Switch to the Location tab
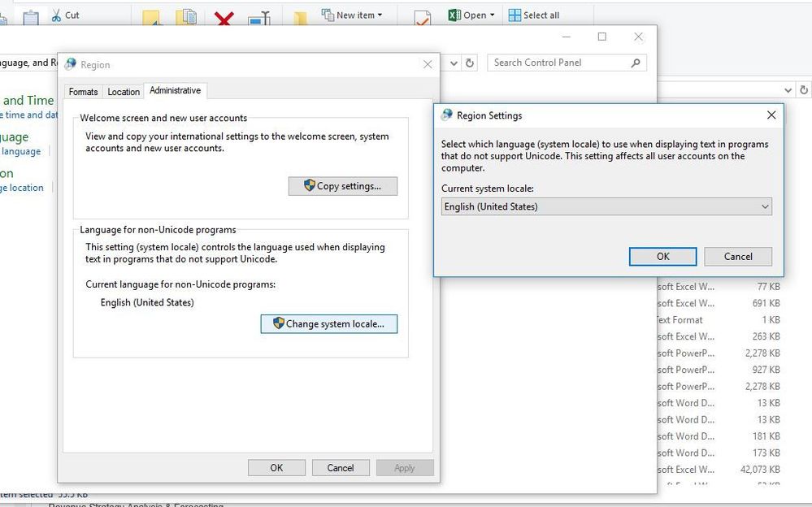The width and height of the screenshot is (812, 507). [x=124, y=92]
